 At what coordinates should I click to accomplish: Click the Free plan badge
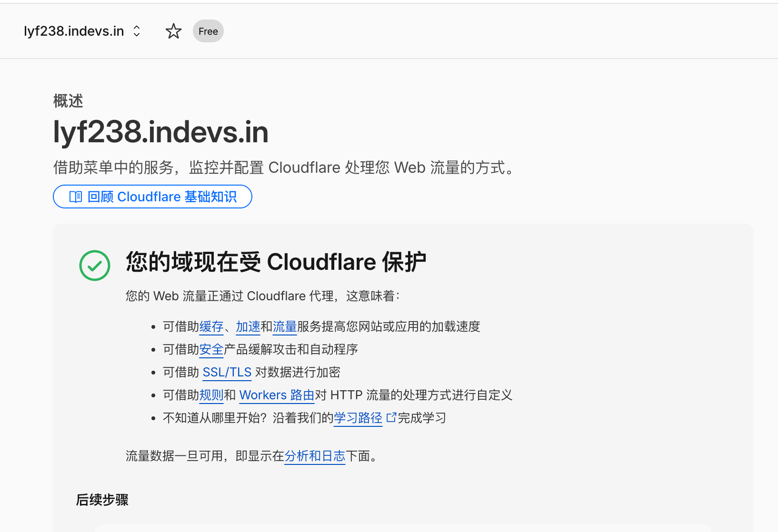(208, 31)
